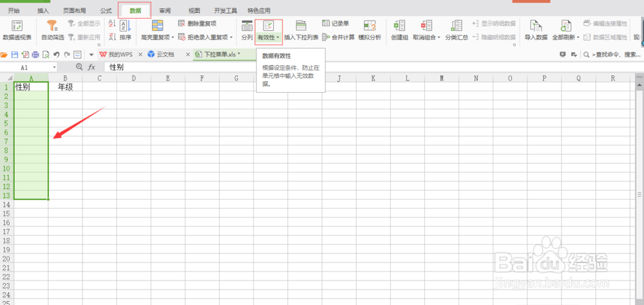Click the magnifier zoom icon beside fx
Screen dimensions: 644x305
80,67
